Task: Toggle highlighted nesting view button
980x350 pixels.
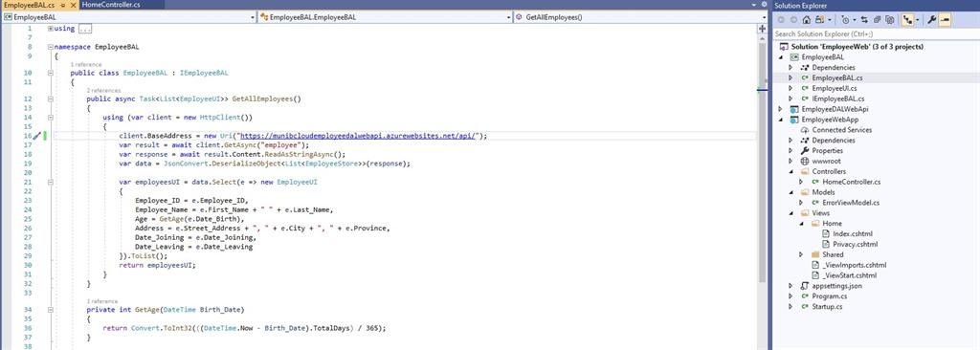Action: point(907,20)
